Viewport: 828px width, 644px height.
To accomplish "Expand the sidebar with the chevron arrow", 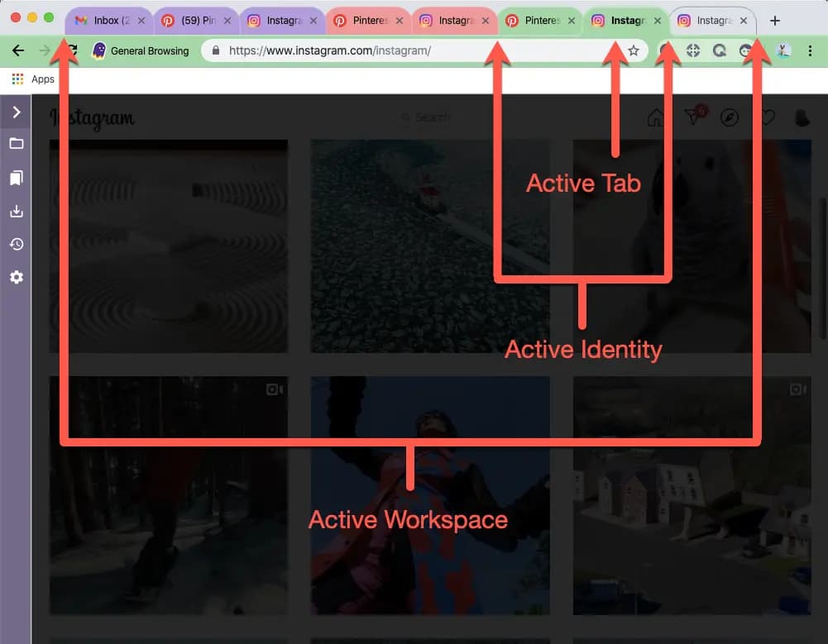I will pyautogui.click(x=16, y=112).
